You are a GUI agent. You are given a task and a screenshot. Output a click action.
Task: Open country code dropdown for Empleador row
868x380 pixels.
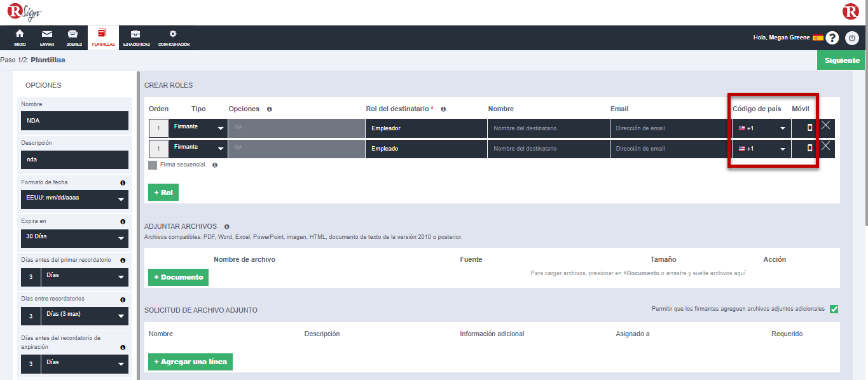click(x=762, y=128)
